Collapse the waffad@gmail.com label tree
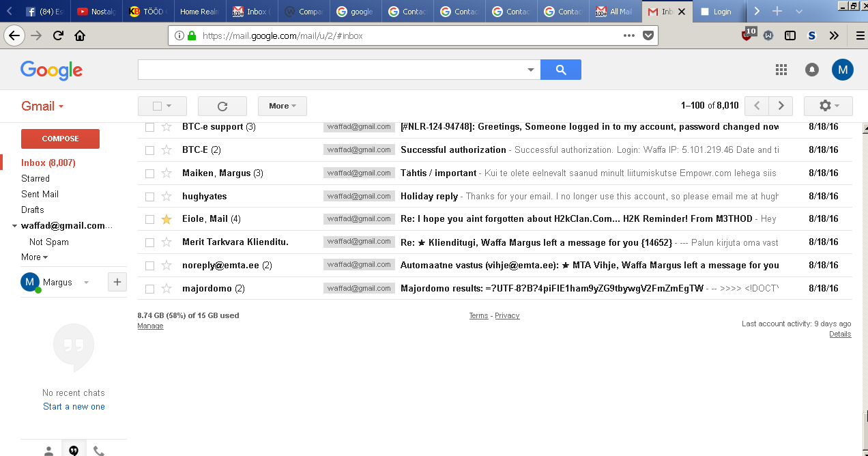Viewport: 868px width, 456px height. [x=15, y=226]
